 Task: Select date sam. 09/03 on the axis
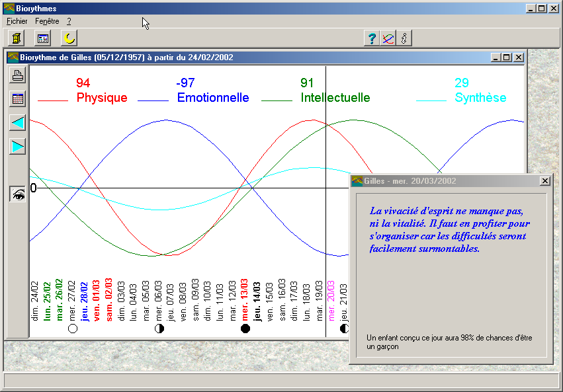[x=196, y=299]
